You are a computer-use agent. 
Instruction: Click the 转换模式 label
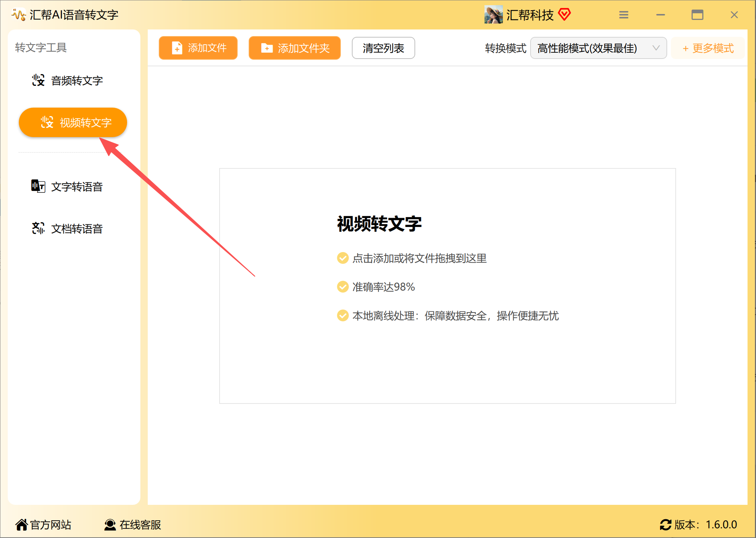coord(505,48)
